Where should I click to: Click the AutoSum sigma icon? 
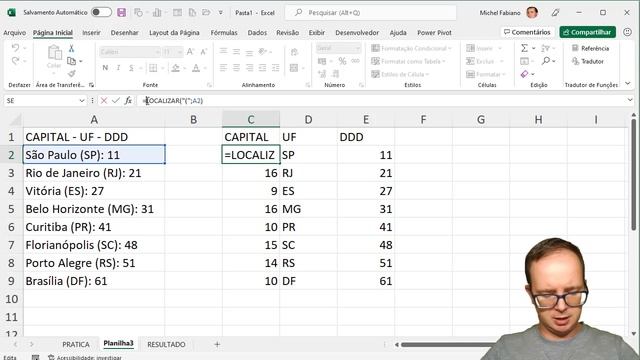click(x=524, y=48)
